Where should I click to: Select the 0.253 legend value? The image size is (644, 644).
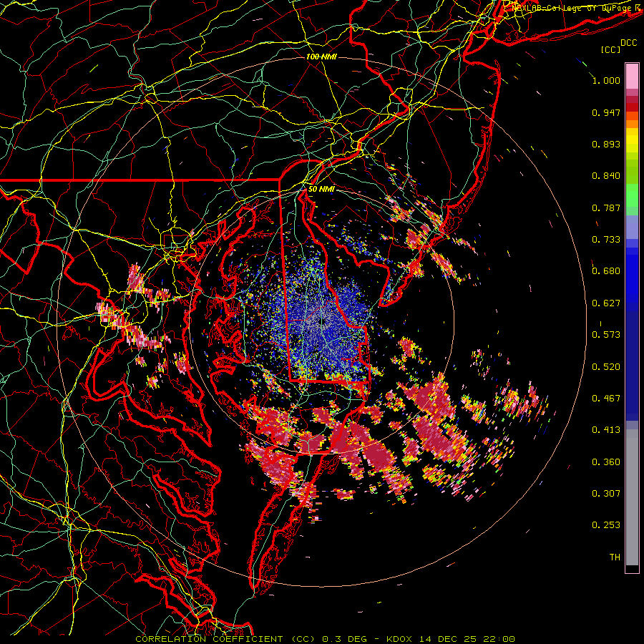coord(606,525)
